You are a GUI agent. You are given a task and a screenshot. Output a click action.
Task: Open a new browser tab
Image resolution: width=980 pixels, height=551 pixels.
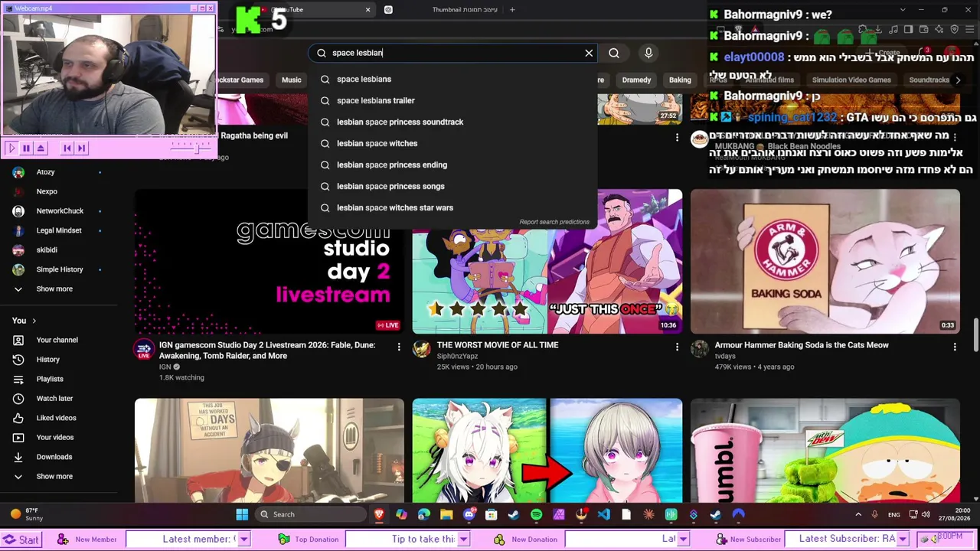pyautogui.click(x=512, y=10)
